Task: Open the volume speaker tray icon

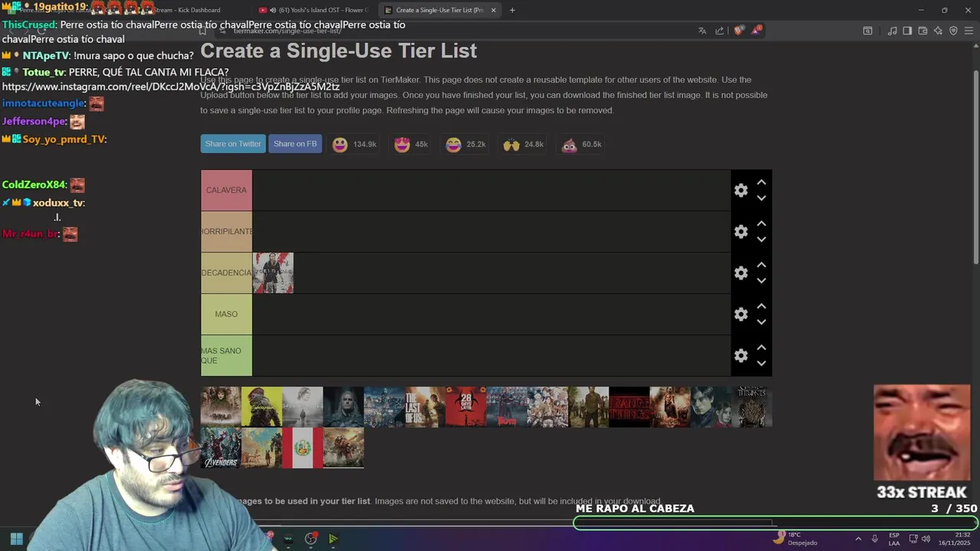Action: coord(926,539)
